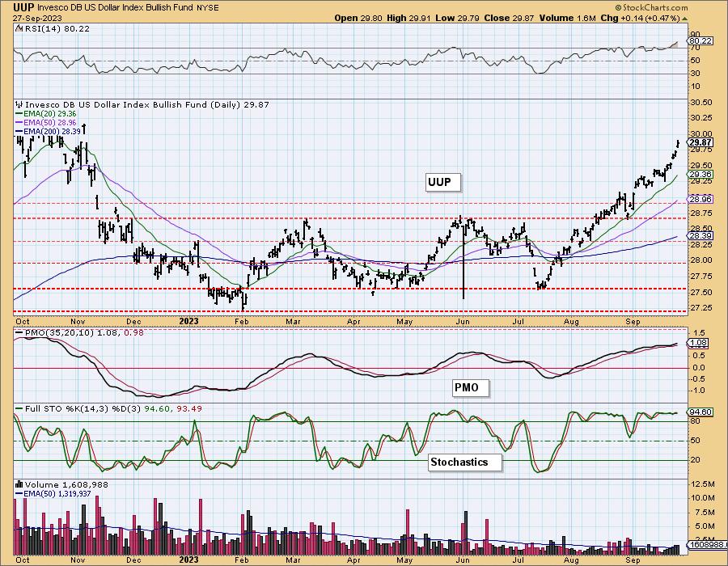Screen dimensions: 728x566
Task: Click the 28.96 EMA value tag
Action: 701,199
